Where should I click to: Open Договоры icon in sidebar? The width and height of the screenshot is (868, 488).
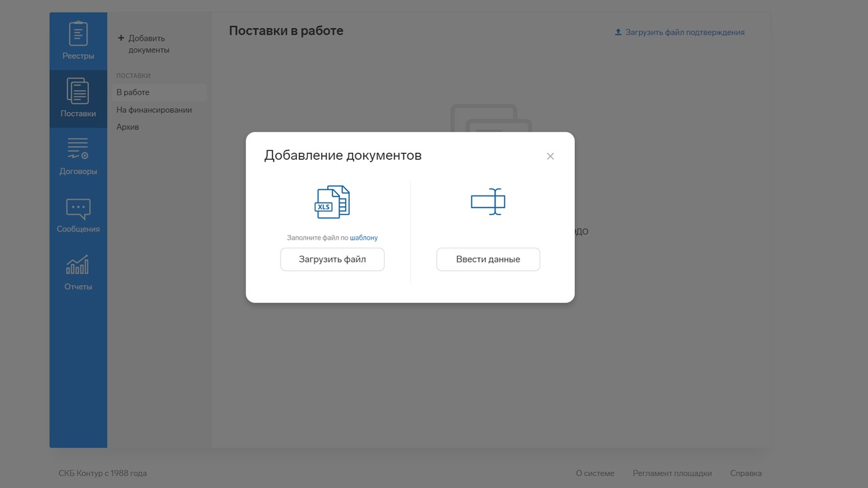point(78,148)
